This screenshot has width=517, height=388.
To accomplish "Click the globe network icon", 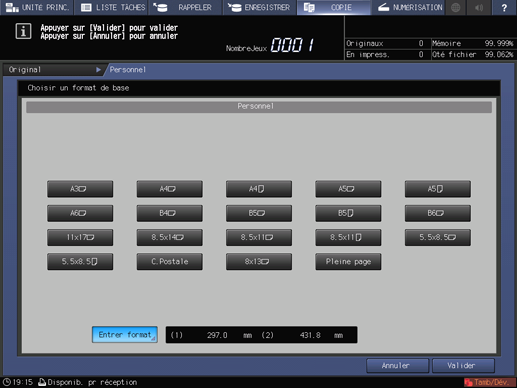I will click(x=456, y=7).
